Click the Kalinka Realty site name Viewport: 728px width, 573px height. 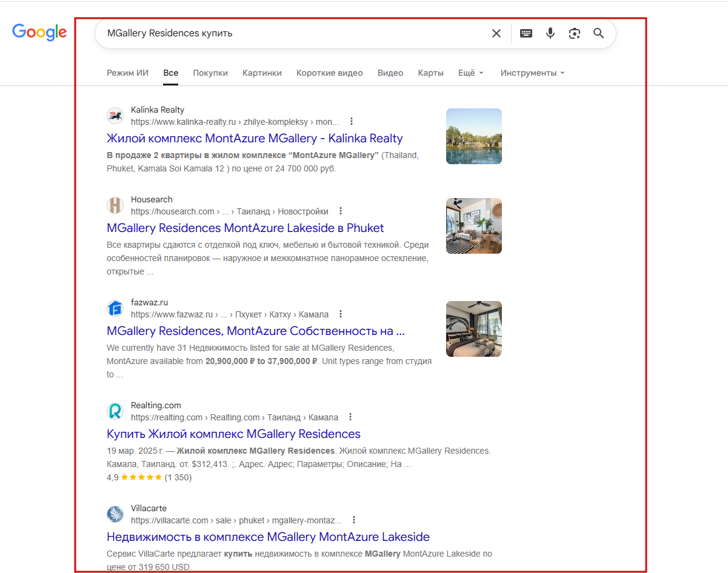pos(158,110)
